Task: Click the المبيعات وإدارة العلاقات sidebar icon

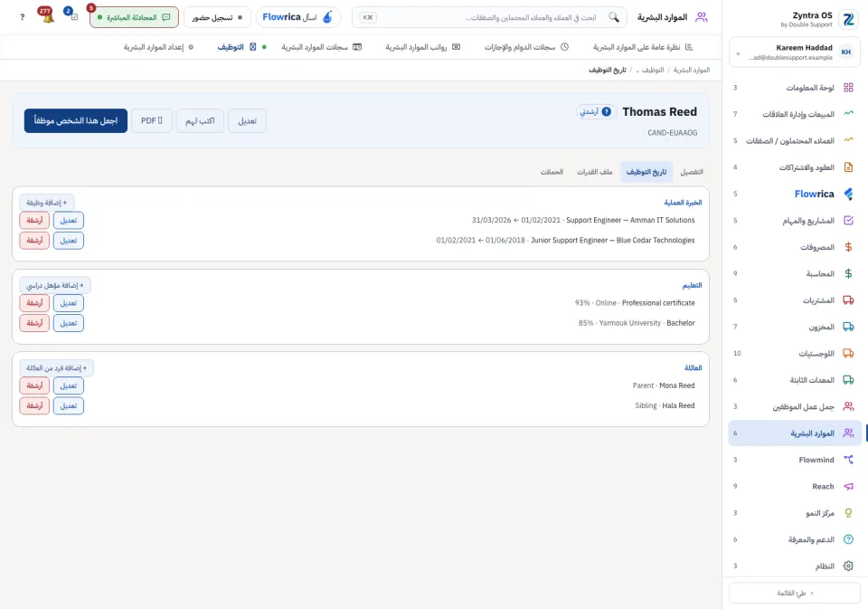Action: (848, 114)
